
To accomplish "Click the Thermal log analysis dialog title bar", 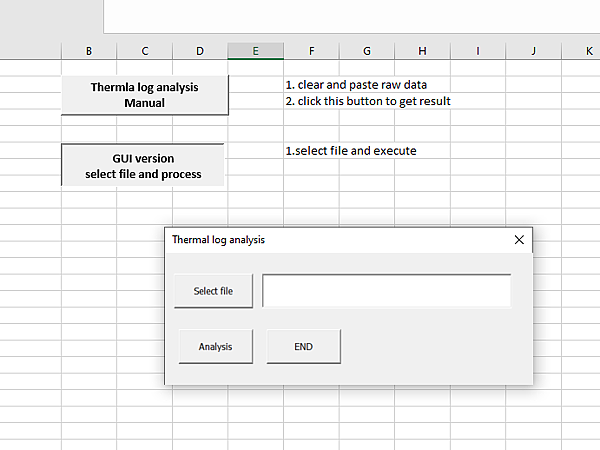I will pyautogui.click(x=330, y=240).
